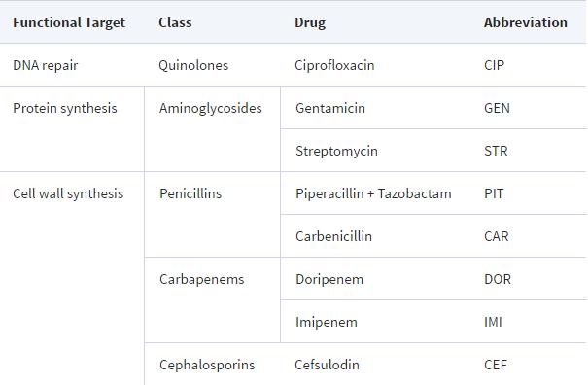
Task: Click the Abbreviation column header
Action: 526,22
